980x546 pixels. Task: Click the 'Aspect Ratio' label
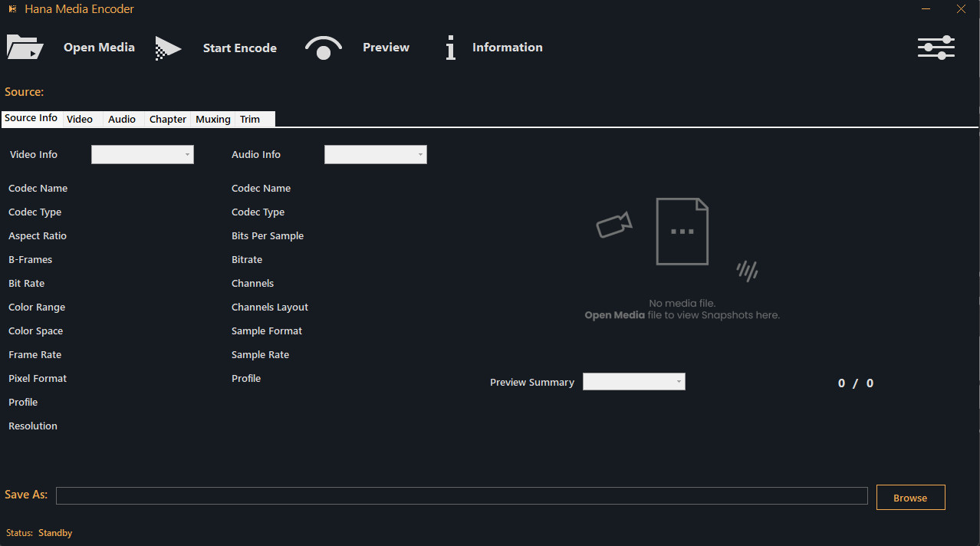click(38, 235)
